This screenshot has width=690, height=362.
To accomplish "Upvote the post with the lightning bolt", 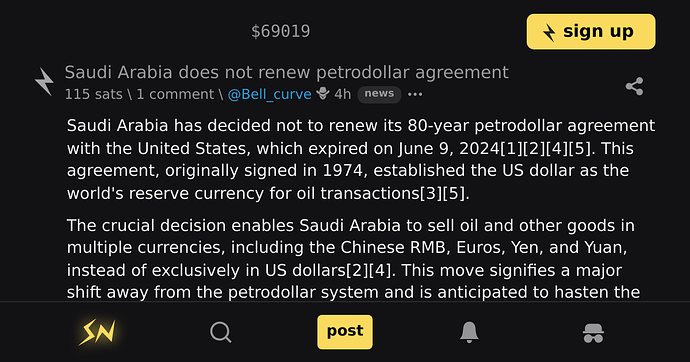I will 44,82.
